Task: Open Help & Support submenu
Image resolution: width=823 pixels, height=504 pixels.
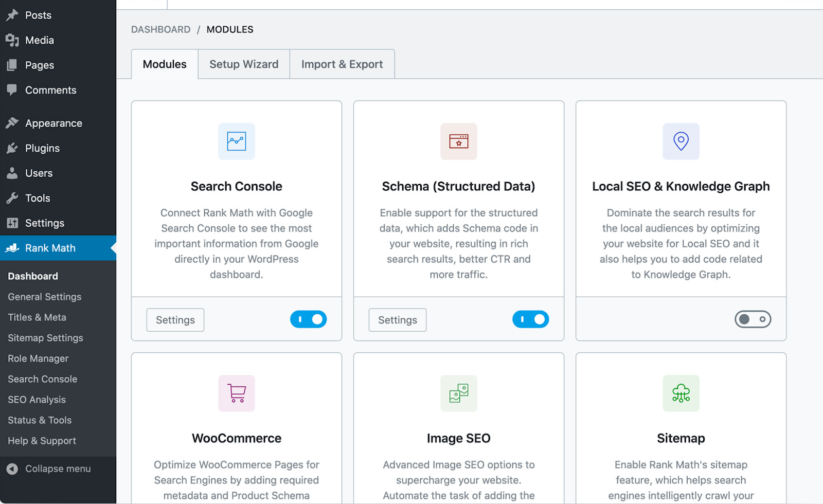Action: click(42, 441)
